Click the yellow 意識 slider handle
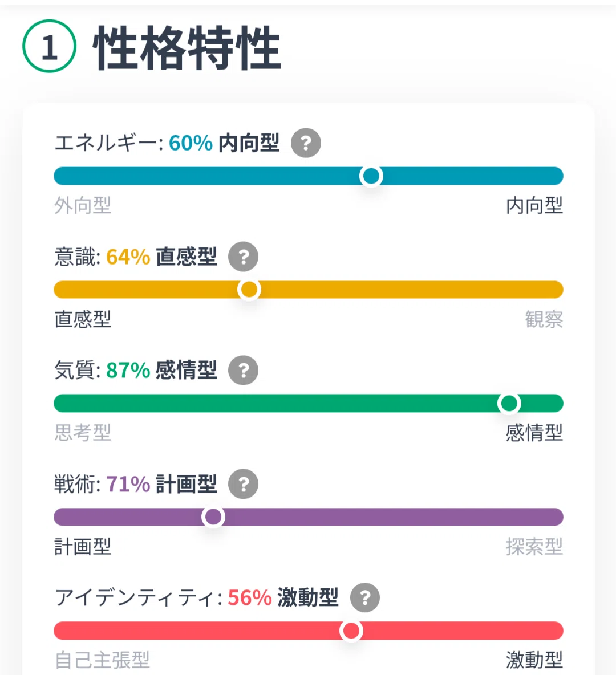Image resolution: width=616 pixels, height=675 pixels. click(x=249, y=290)
